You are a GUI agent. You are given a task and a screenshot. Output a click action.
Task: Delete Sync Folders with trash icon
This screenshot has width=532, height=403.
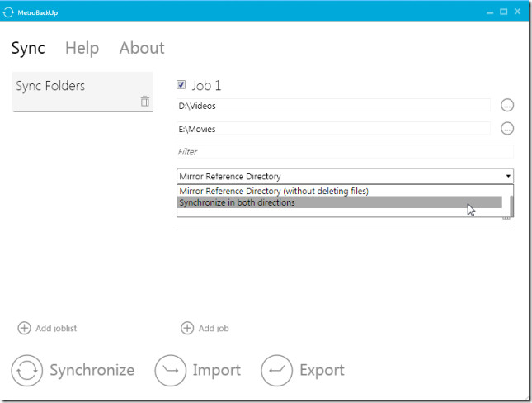(145, 102)
